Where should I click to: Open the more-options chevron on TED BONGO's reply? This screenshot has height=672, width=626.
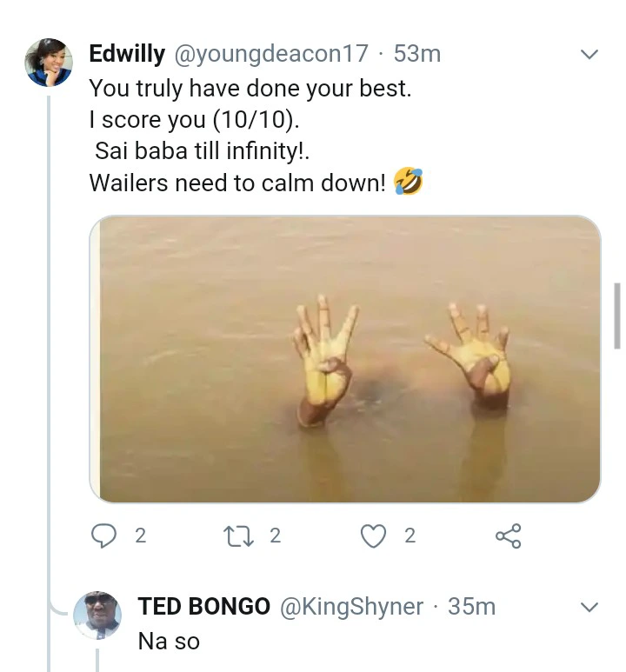coord(589,606)
